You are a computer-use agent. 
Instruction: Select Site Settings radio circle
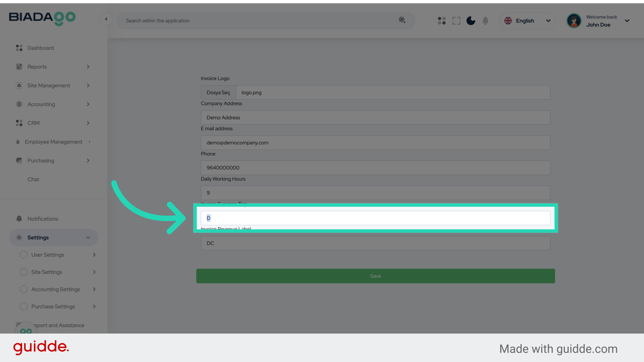(24, 272)
